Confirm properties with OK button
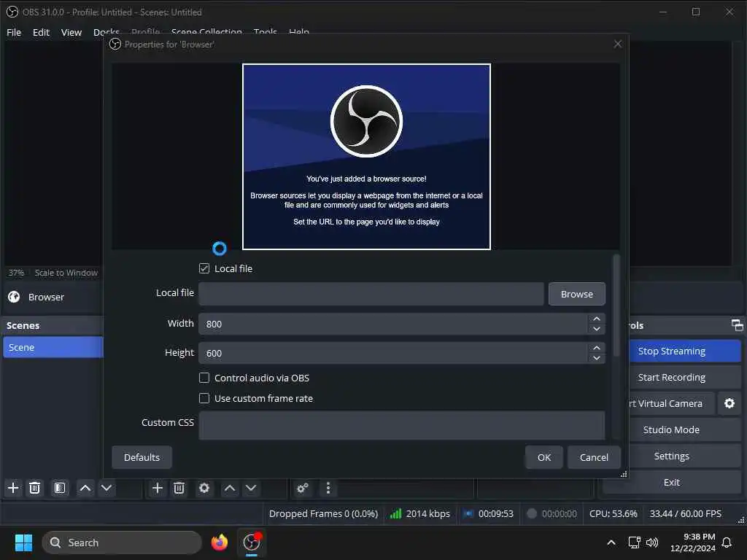This screenshot has width=747, height=560. point(544,458)
